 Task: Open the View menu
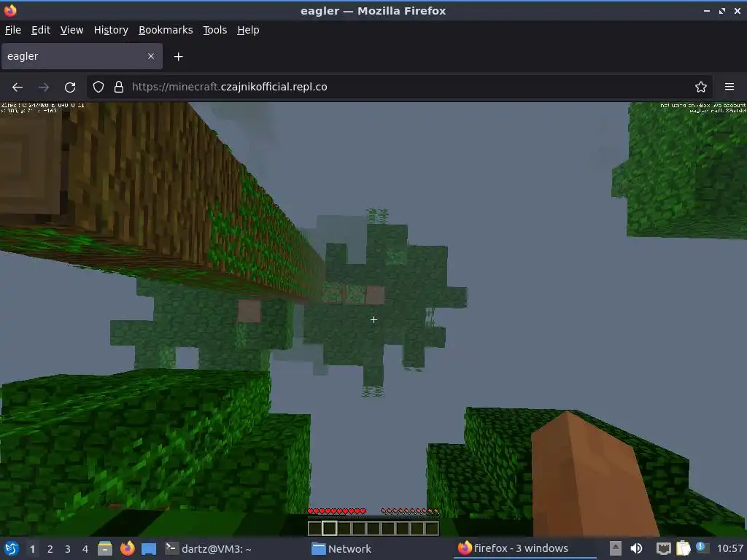pyautogui.click(x=72, y=30)
